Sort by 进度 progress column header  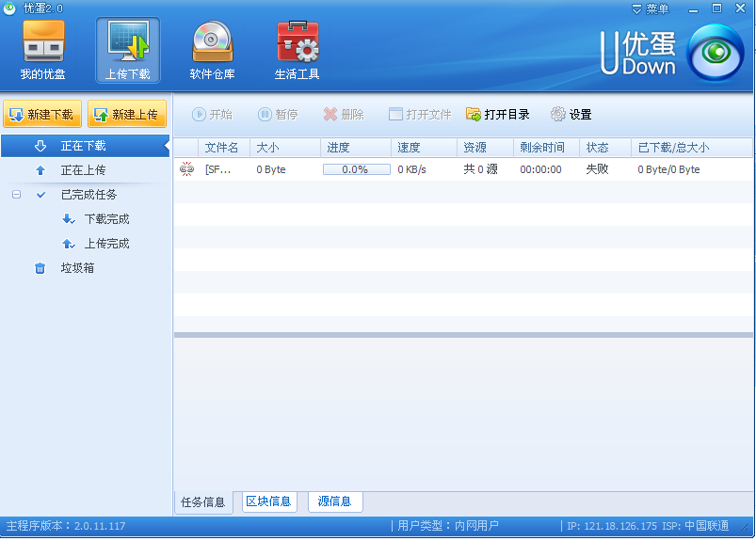[355, 148]
